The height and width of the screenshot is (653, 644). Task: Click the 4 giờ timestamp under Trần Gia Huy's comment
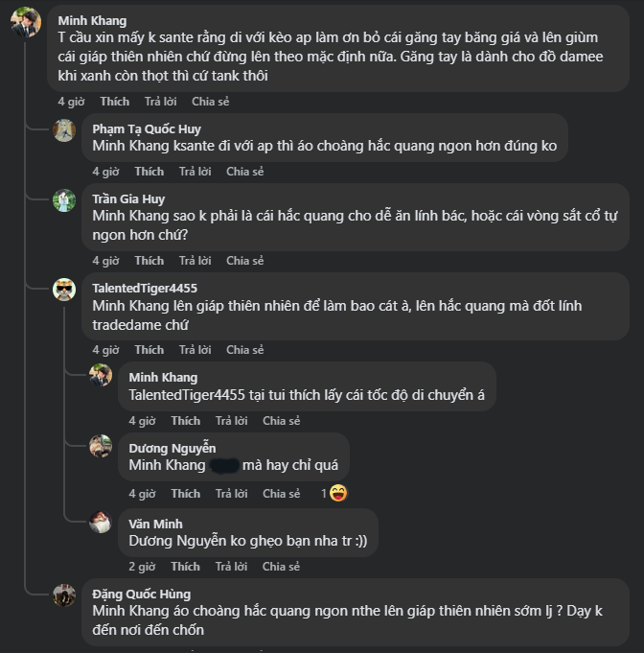[105, 261]
